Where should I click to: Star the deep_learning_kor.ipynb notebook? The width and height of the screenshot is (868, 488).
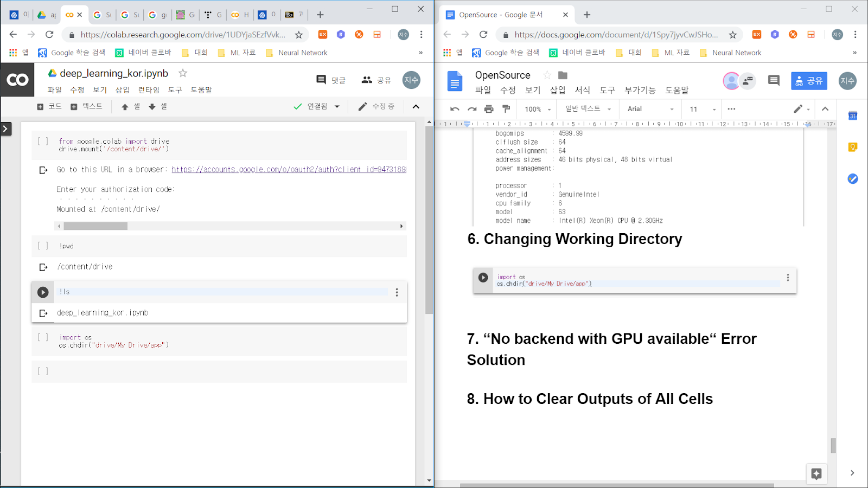[183, 73]
